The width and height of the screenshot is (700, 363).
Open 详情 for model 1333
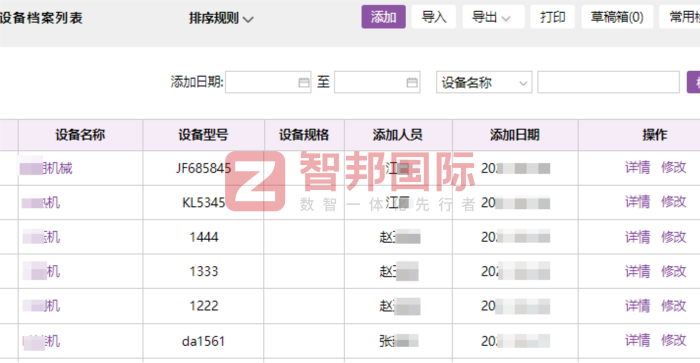click(x=638, y=271)
